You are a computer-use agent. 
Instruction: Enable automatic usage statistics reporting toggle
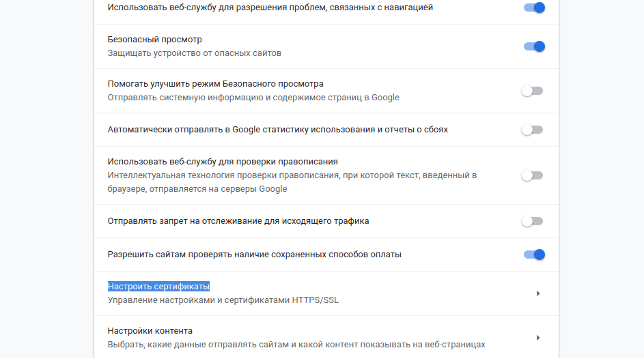[532, 130]
